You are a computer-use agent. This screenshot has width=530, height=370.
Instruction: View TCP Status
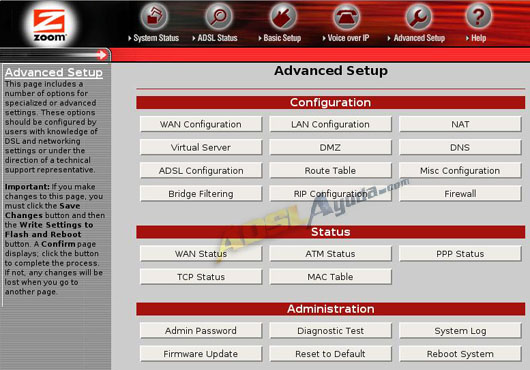pyautogui.click(x=201, y=277)
